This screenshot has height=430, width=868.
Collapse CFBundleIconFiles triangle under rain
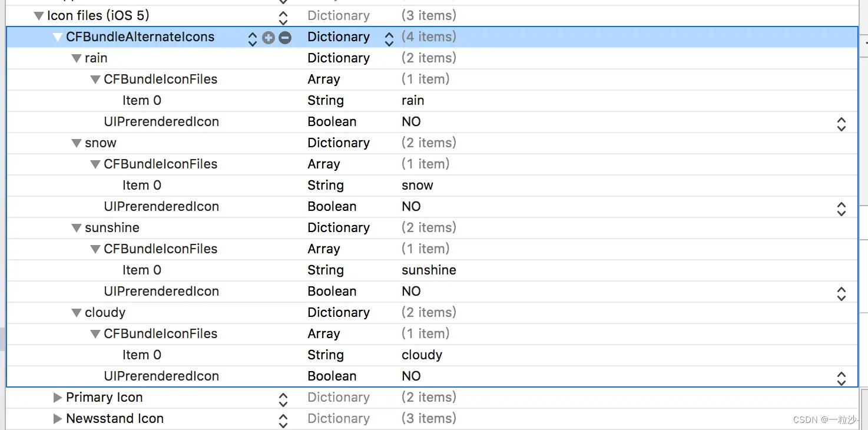tap(95, 80)
